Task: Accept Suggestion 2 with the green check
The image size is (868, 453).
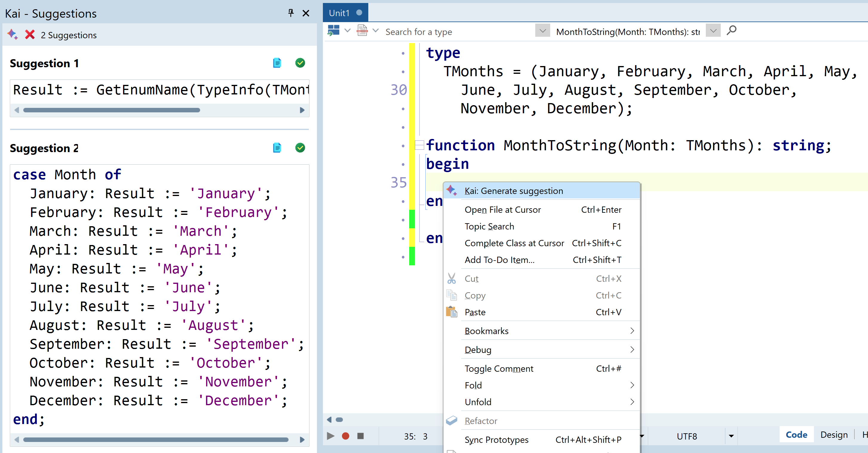Action: (x=300, y=148)
